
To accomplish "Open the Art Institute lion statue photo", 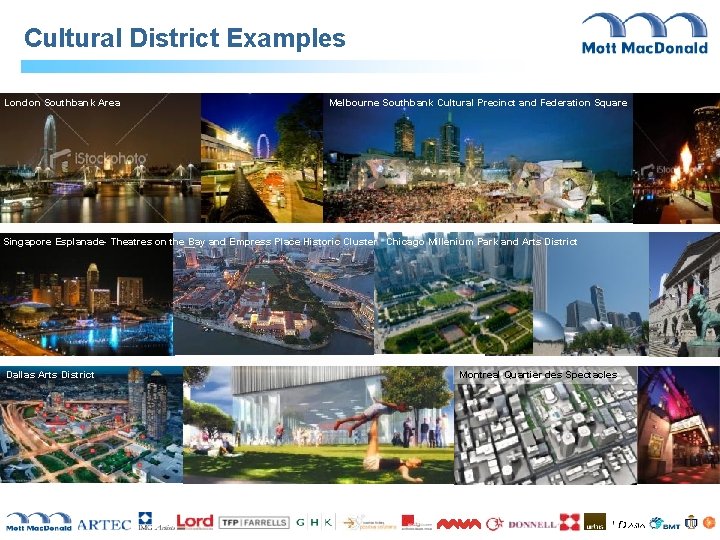I will (685, 294).
